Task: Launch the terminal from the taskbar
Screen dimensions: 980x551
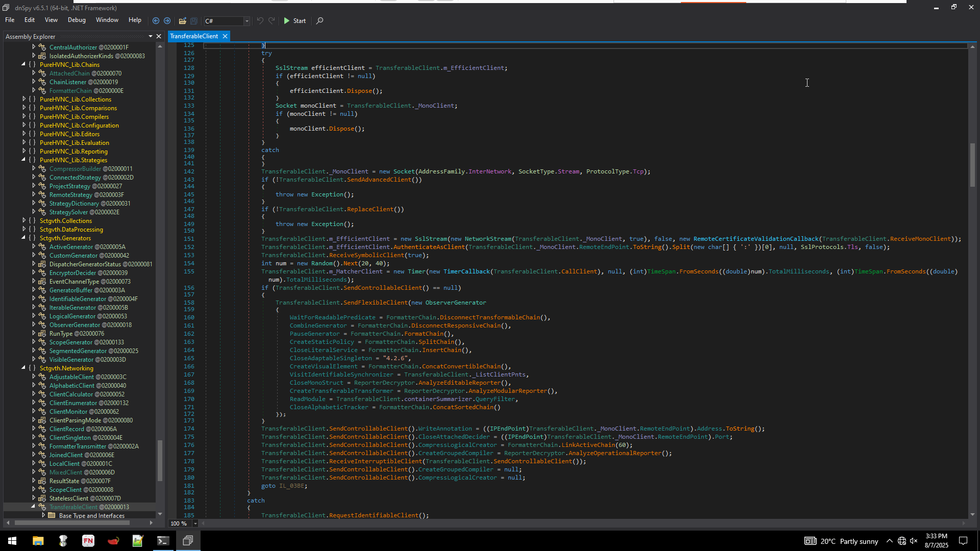Action: coord(163,540)
